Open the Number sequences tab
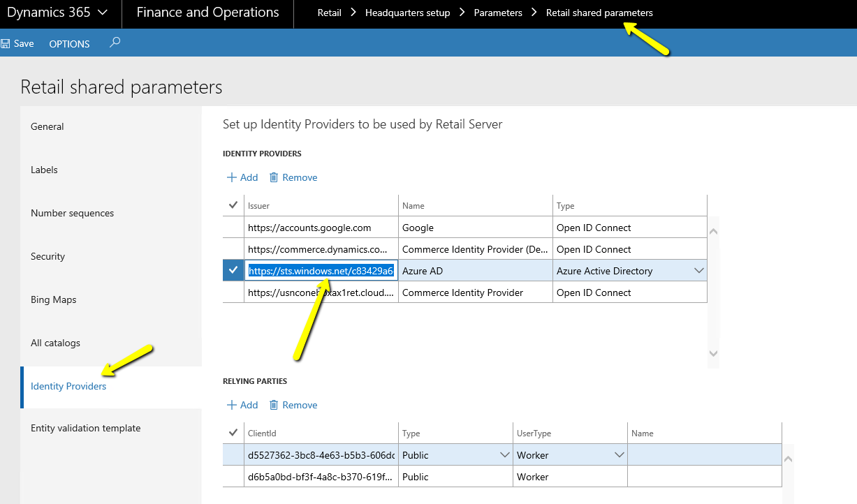The image size is (857, 504). pyautogui.click(x=72, y=213)
